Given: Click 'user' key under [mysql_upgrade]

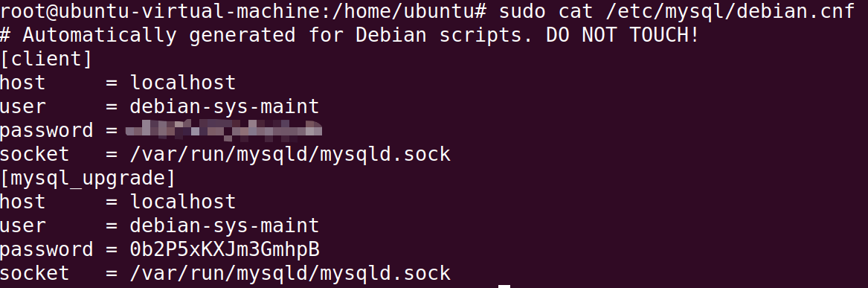Looking at the screenshot, I should click(22, 226).
